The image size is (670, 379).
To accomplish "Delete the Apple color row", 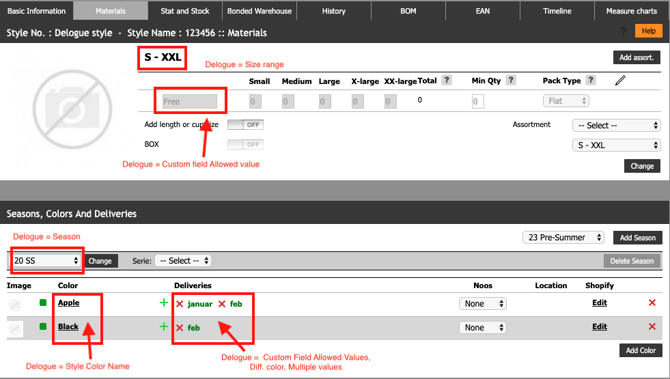I will click(652, 303).
